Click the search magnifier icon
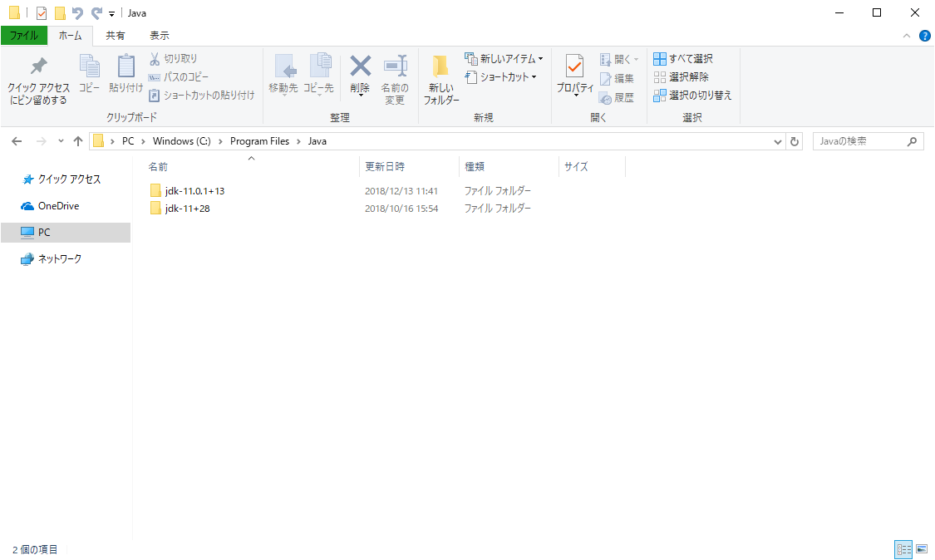The width and height of the screenshot is (935, 560). click(912, 141)
